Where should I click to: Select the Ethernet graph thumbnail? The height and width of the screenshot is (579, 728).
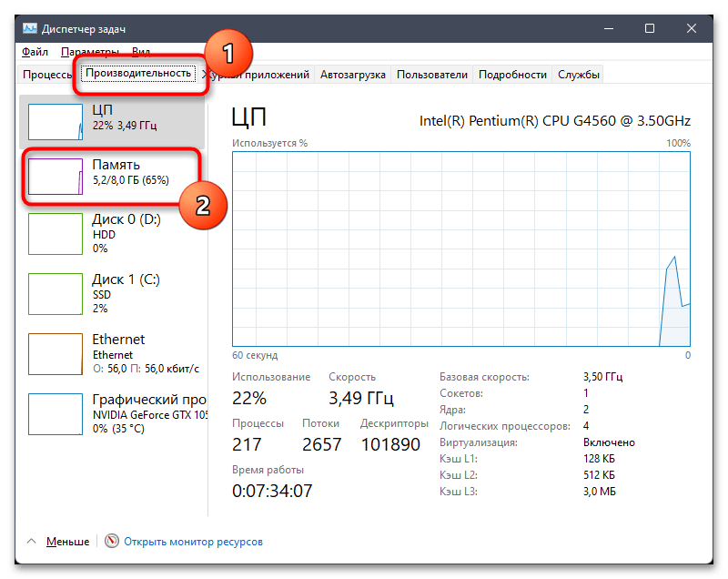(56, 354)
